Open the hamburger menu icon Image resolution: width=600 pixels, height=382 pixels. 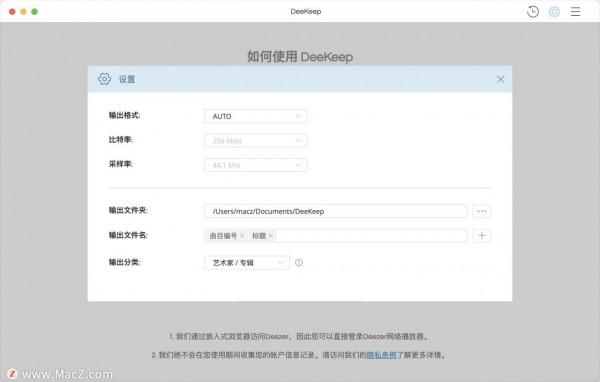575,11
